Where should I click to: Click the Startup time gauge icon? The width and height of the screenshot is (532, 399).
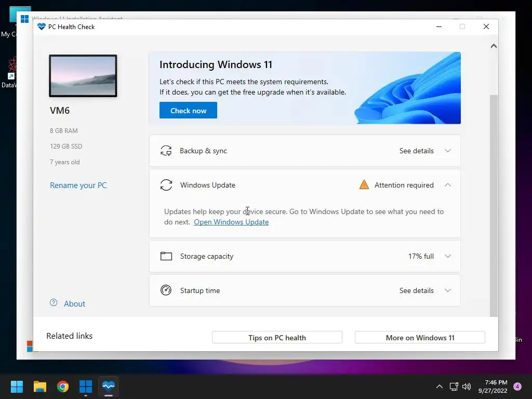(x=166, y=290)
